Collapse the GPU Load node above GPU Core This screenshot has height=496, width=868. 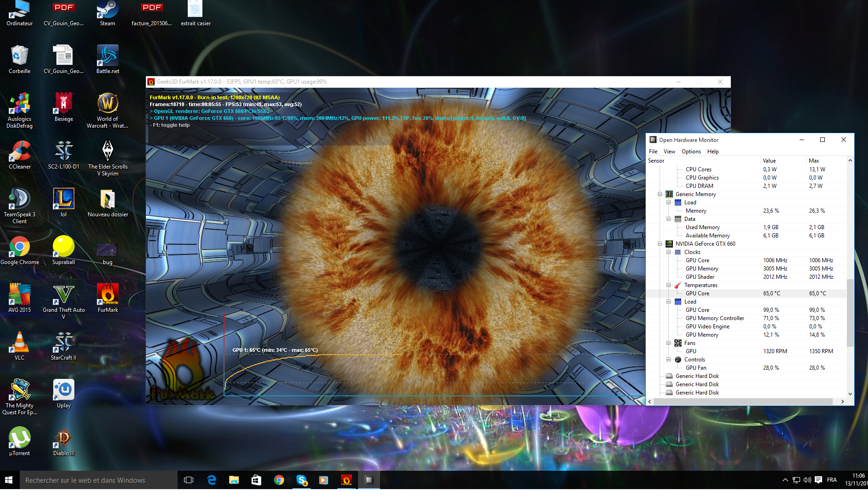[x=669, y=302]
